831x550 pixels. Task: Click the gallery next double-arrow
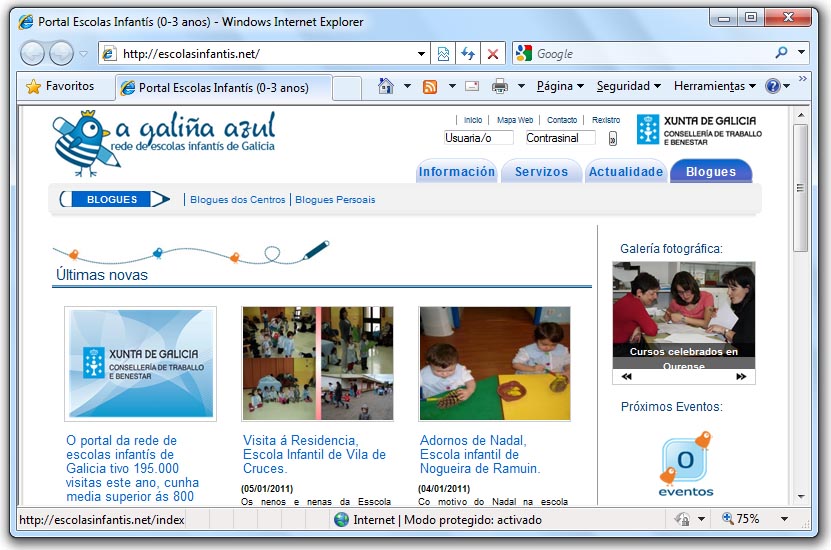tap(741, 377)
